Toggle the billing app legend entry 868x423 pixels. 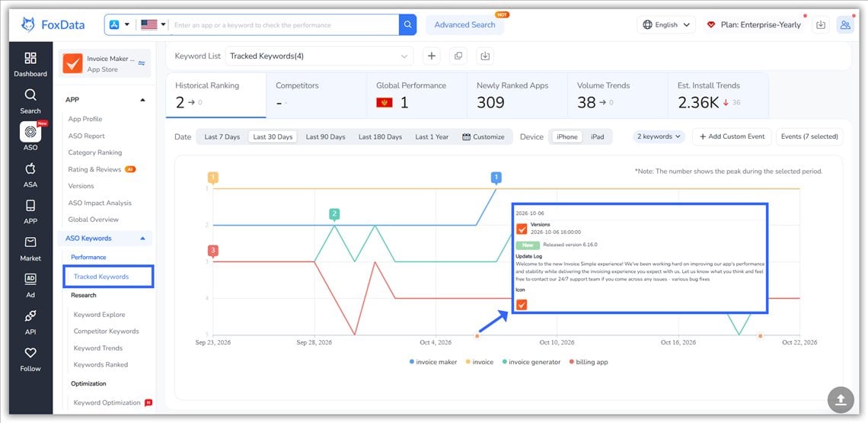tap(589, 362)
